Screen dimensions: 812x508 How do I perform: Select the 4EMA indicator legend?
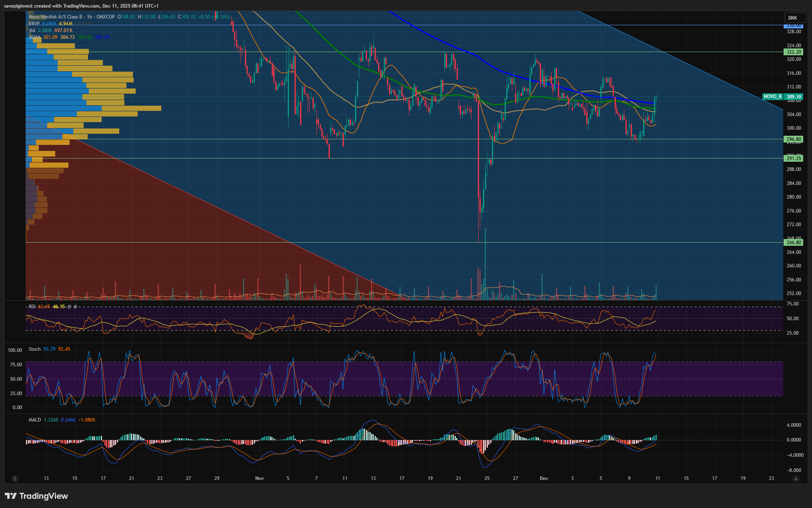34,37
